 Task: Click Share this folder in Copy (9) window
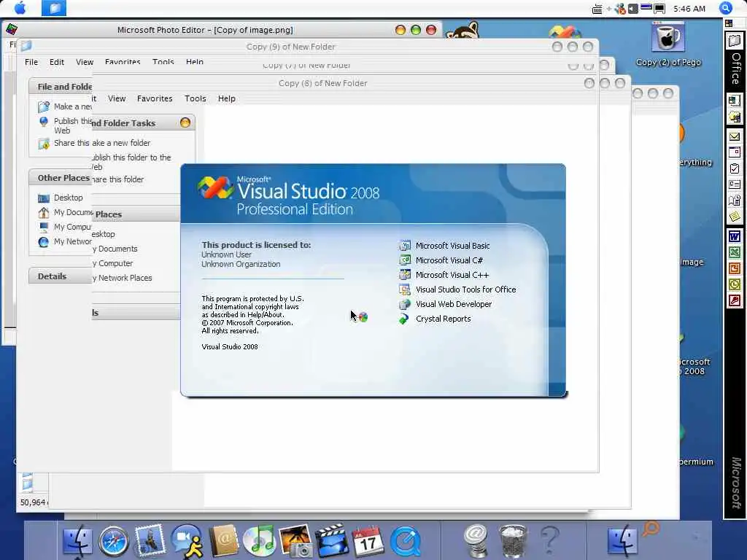(64, 143)
